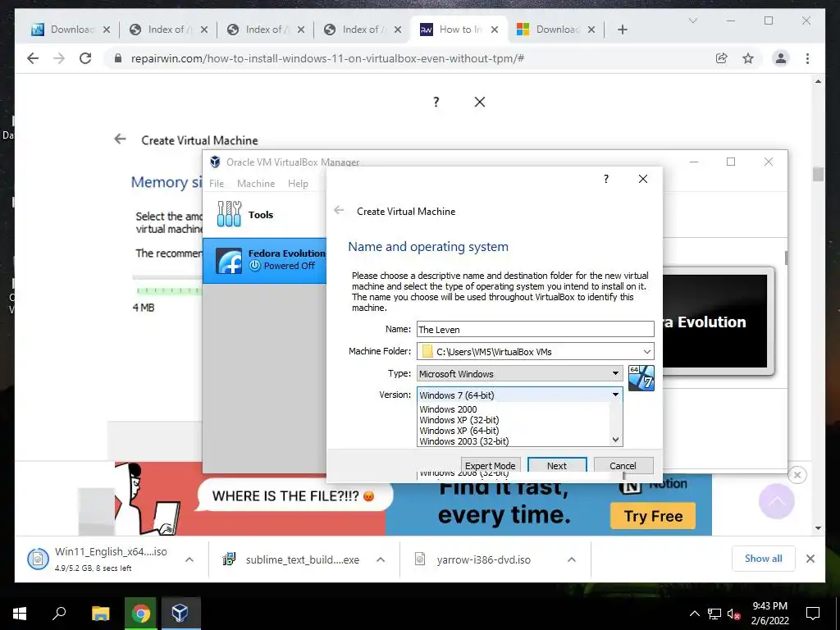This screenshot has height=630, width=840.
Task: Switch to first Download tab
Action: [x=71, y=30]
